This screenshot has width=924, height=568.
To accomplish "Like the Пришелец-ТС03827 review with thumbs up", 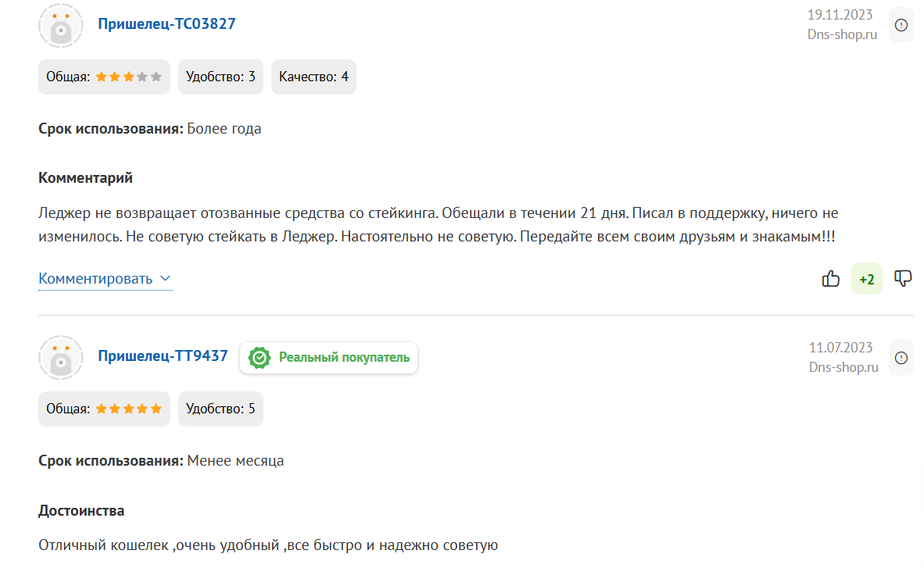I will tap(830, 279).
